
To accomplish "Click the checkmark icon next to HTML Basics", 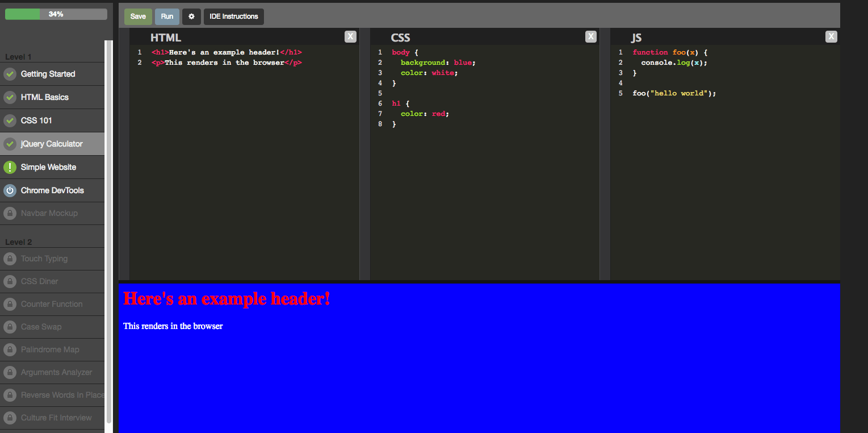I will click(x=10, y=97).
